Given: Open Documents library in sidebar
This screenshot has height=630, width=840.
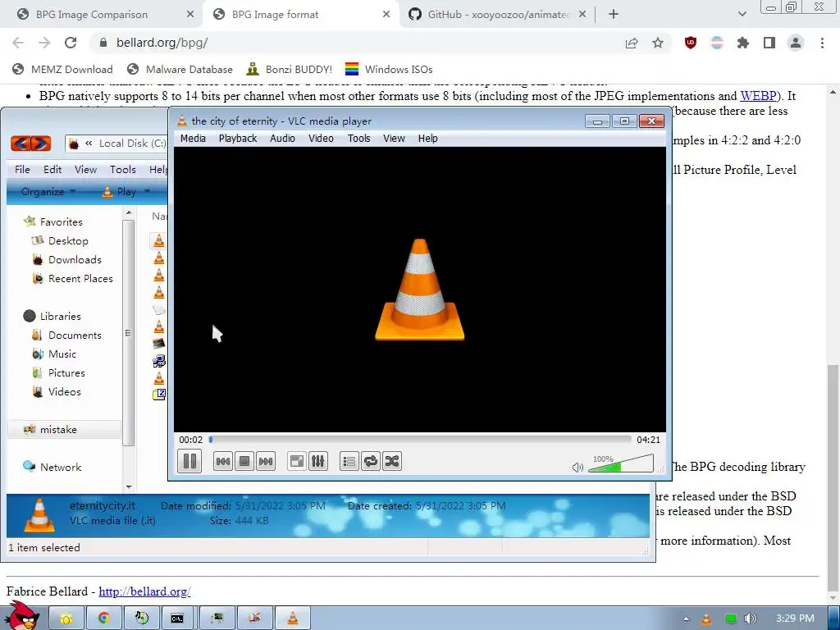Looking at the screenshot, I should 66,336.
